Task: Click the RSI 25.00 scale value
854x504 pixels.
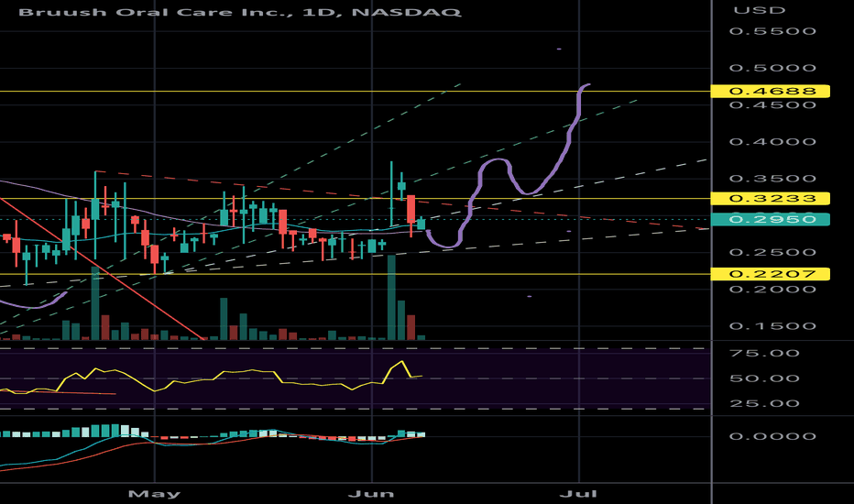Action: pyautogui.click(x=765, y=404)
